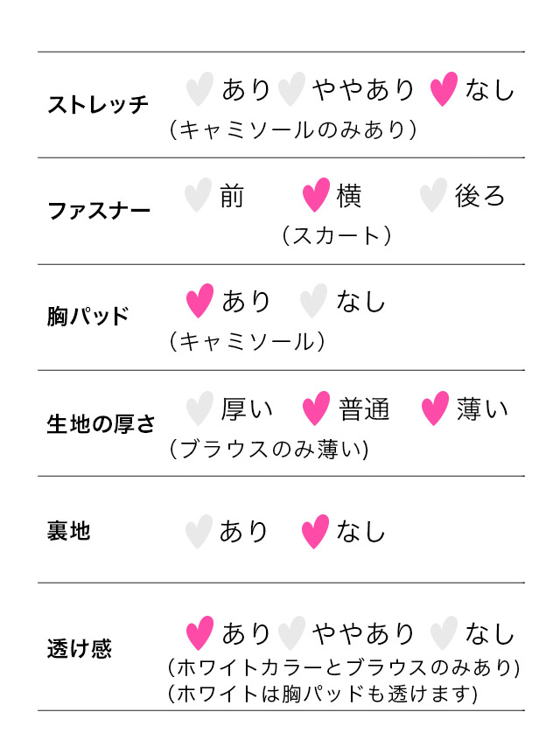
Task: Click the gray heart beside ストレッチ ややあり
Action: tap(290, 89)
